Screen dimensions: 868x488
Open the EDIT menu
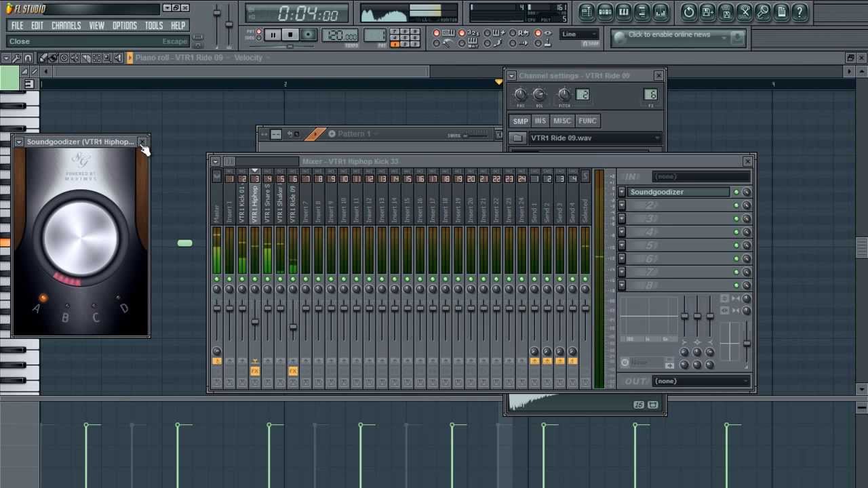[x=37, y=25]
